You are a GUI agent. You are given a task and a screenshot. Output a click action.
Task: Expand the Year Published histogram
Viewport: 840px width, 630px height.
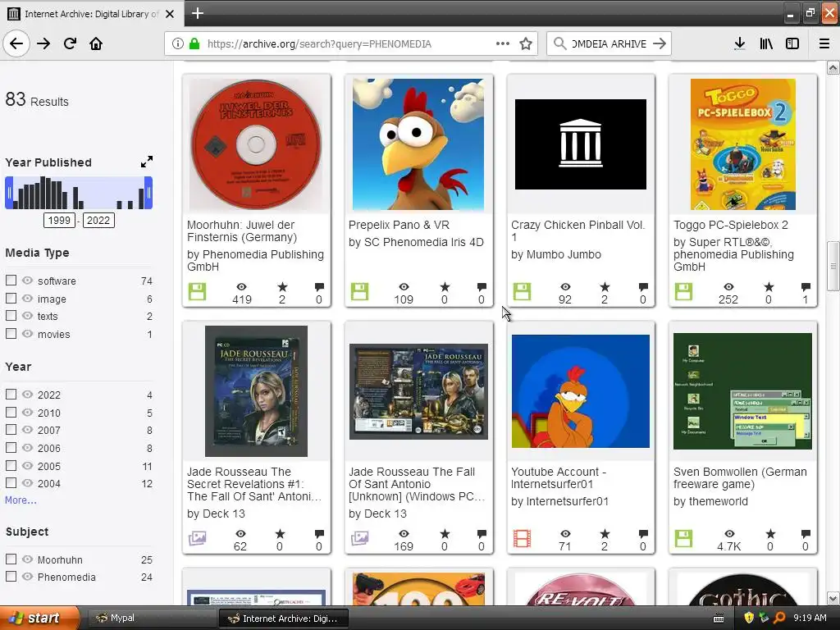click(x=146, y=162)
